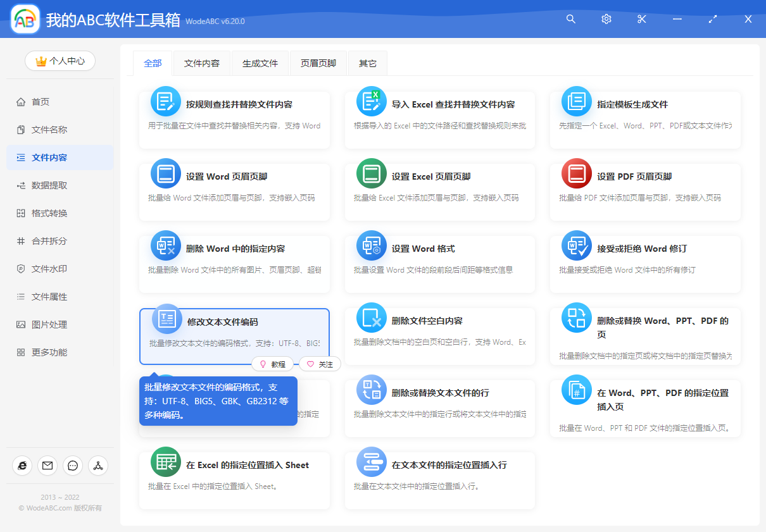Open the browser icon at sidebar bottom

(x=22, y=466)
